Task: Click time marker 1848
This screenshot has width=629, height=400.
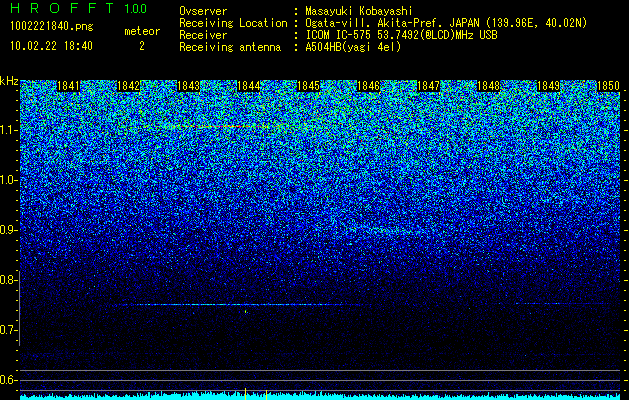Action: (488, 86)
